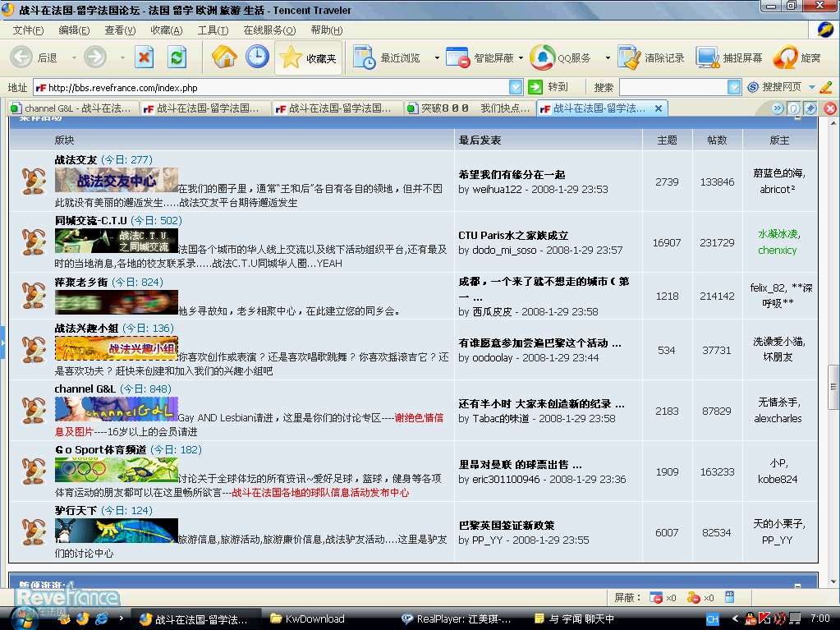
Task: Click the channel G&L banner image
Action: tap(117, 409)
